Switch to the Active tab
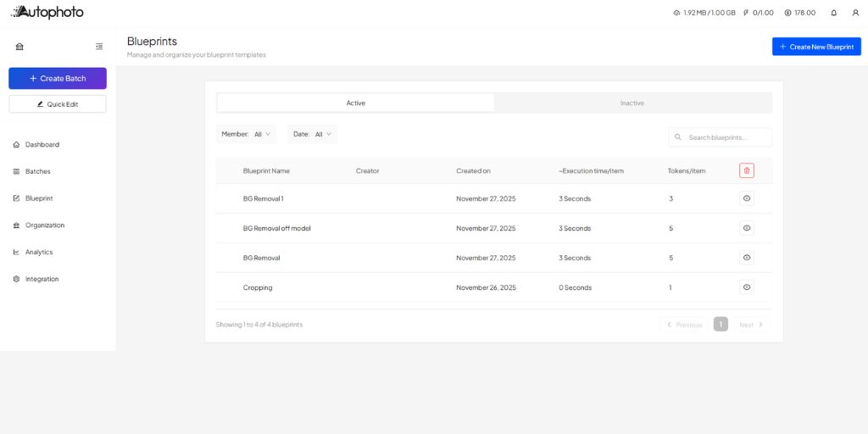The image size is (868, 434). click(x=355, y=103)
